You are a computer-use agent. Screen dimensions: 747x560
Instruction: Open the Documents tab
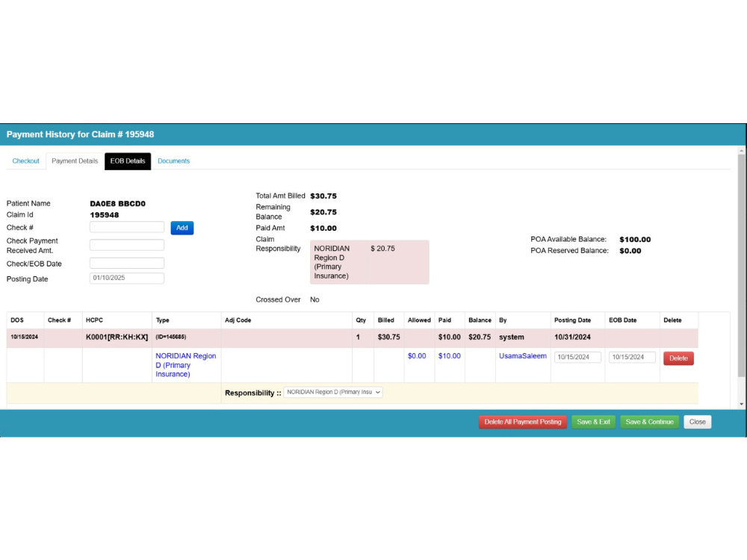[173, 161]
